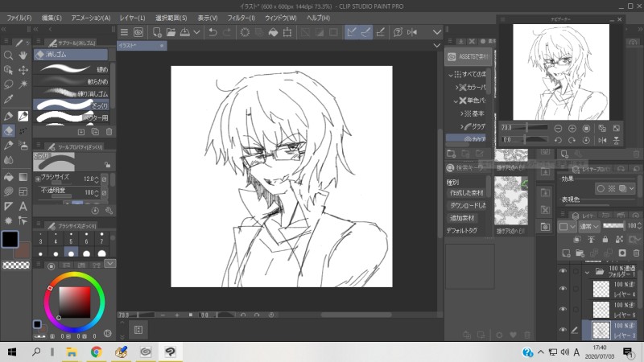This screenshot has height=362, width=644.
Task: Open blending mode 通常 dropdown
Action: pyautogui.click(x=589, y=226)
